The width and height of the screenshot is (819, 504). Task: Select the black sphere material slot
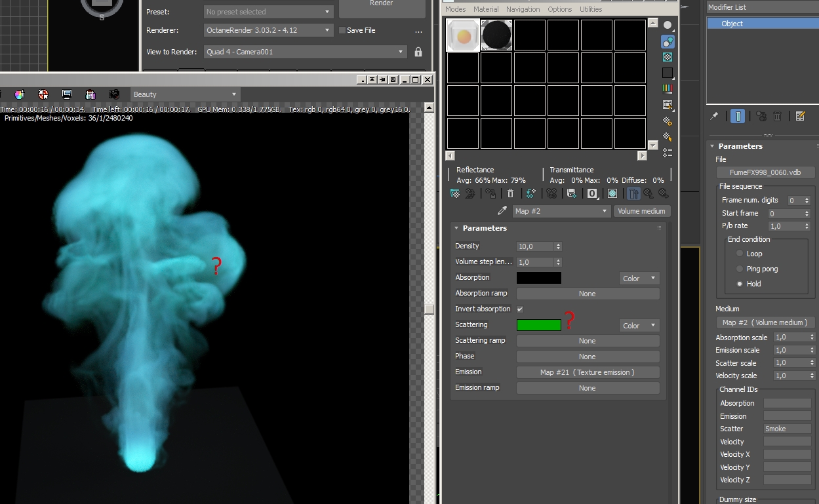tap(496, 35)
